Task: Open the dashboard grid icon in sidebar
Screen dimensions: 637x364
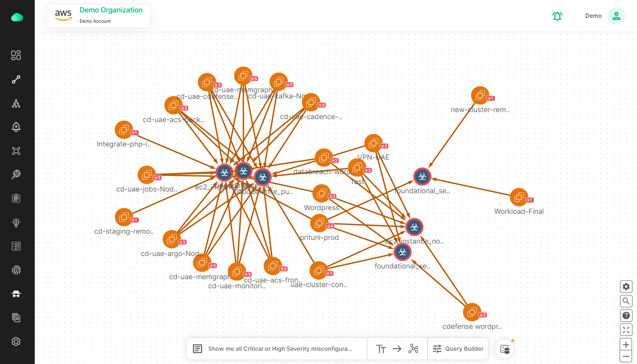Action: (16, 55)
